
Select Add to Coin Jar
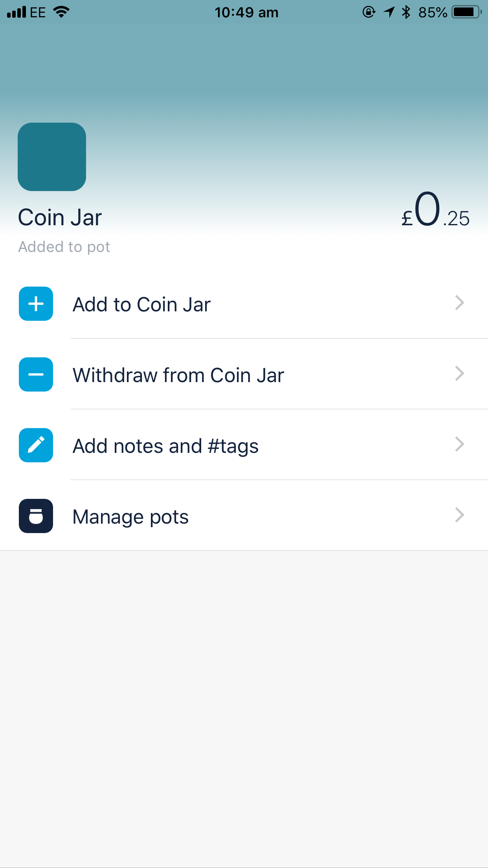[142, 305]
